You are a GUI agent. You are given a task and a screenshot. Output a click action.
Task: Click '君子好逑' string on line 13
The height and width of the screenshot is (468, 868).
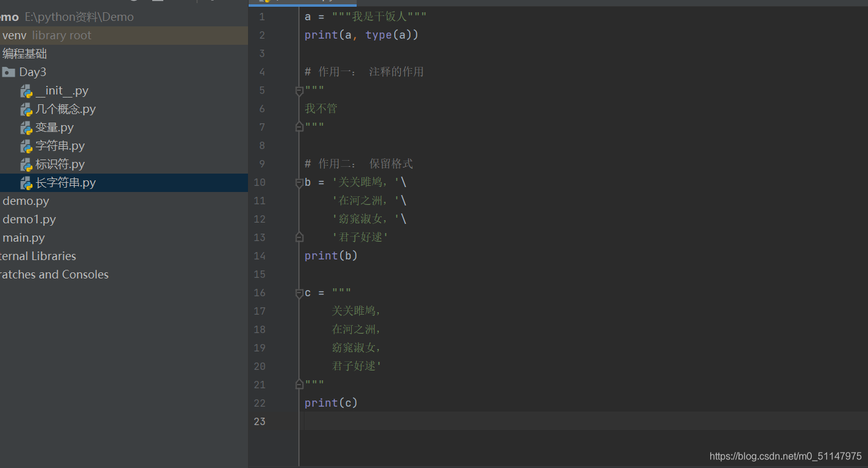point(360,238)
